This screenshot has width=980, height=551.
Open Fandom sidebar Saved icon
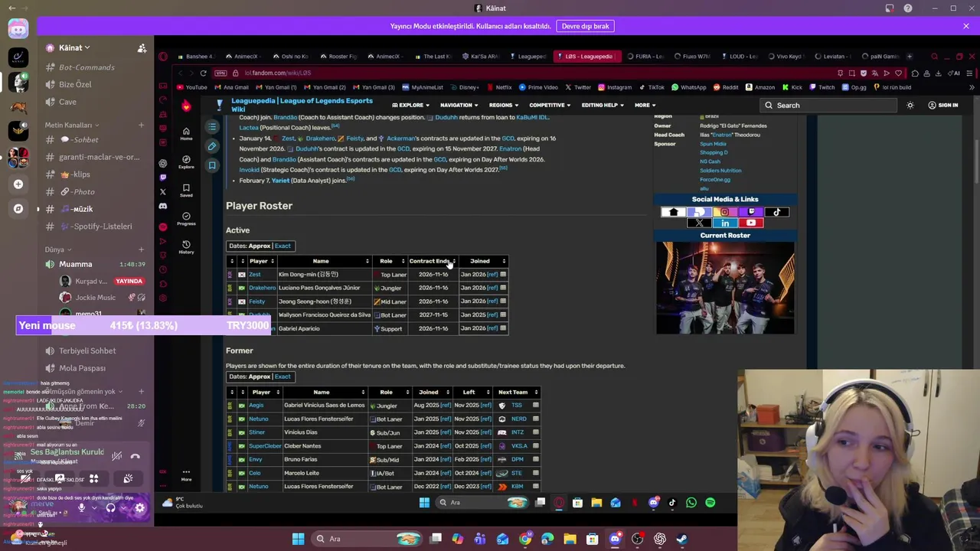(186, 190)
